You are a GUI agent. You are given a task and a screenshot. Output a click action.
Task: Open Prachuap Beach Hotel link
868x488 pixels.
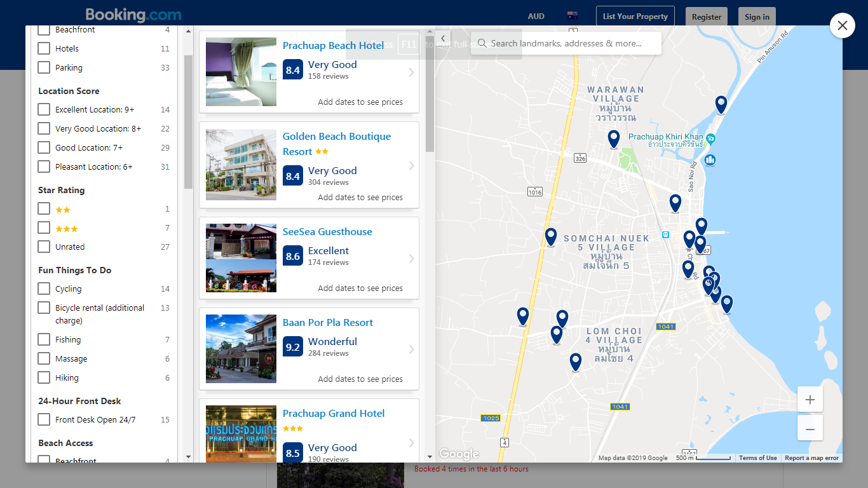coord(333,46)
